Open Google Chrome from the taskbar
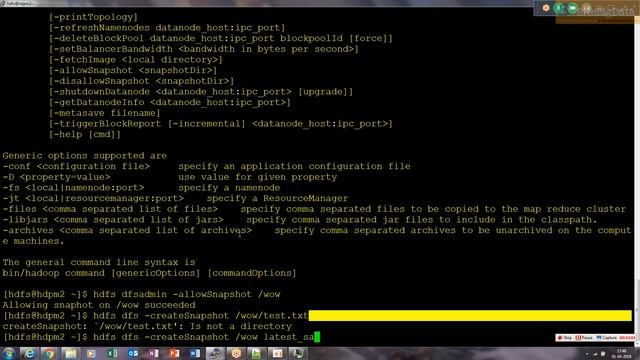Image resolution: width=640 pixels, height=360 pixels. pos(50,353)
